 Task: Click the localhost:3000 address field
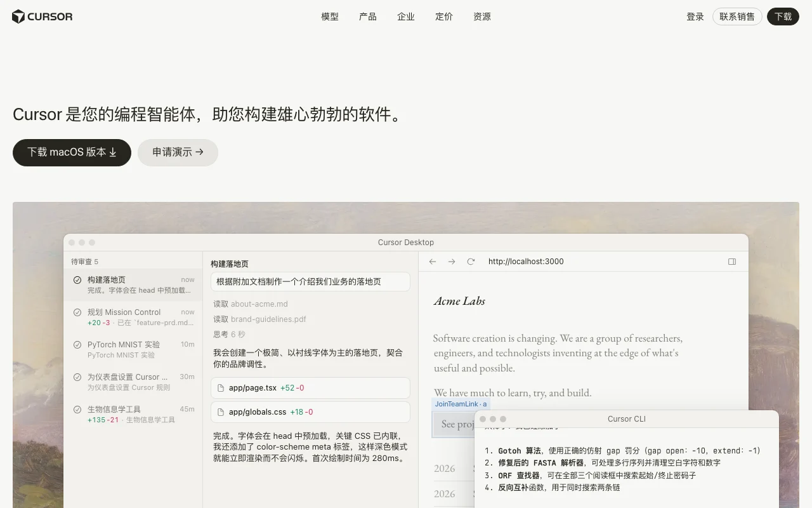coord(526,262)
